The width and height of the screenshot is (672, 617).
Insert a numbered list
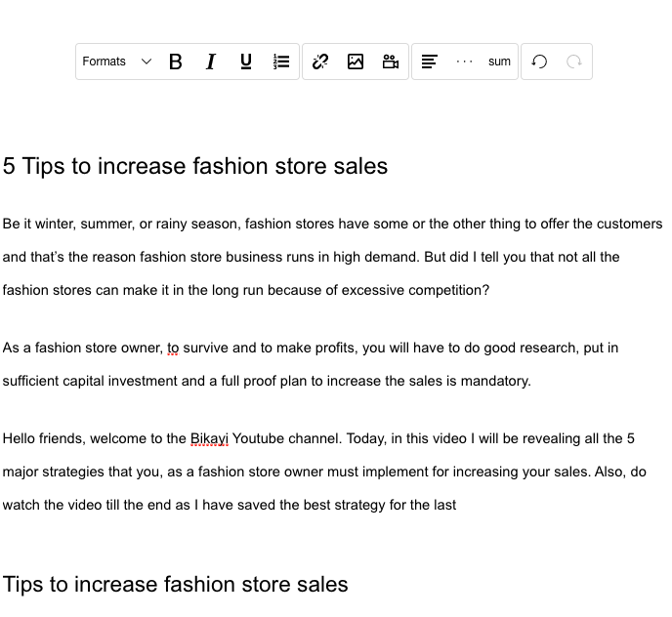tap(280, 62)
